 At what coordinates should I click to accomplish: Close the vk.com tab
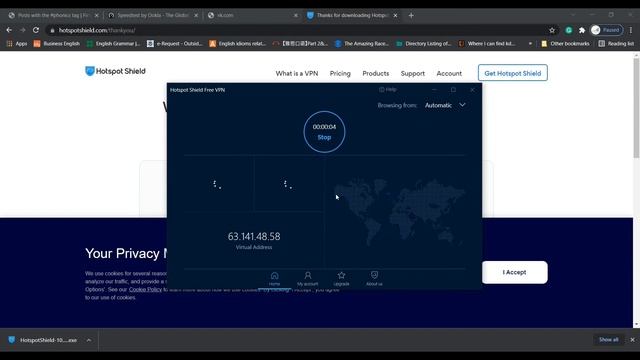click(296, 16)
